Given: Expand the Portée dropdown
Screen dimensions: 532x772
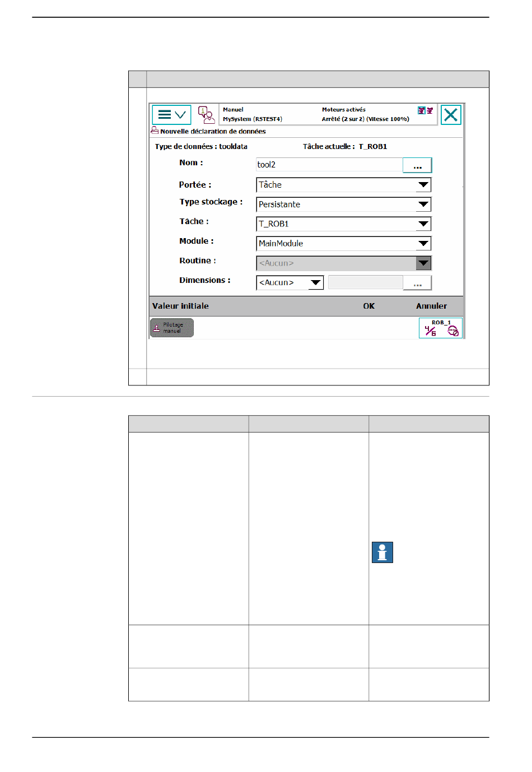Looking at the screenshot, I should [423, 185].
